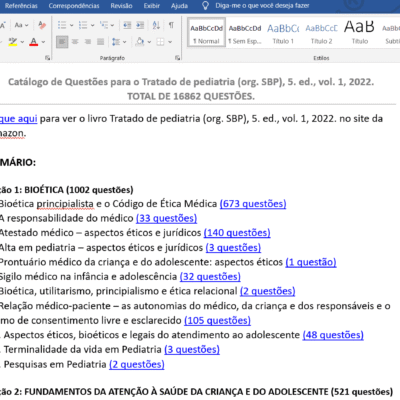This screenshot has width=400, height=400.
Task: Expand the bullet library dropdown arrow
Action: 71,25
